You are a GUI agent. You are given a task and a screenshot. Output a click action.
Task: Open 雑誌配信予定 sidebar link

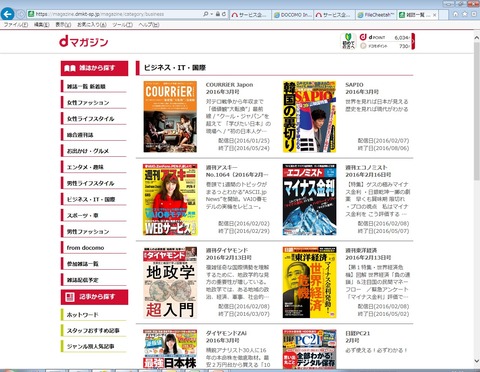pyautogui.click(x=94, y=280)
